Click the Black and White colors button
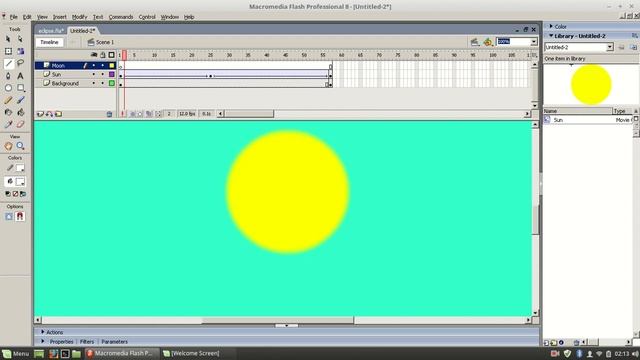The image size is (640, 360). pyautogui.click(x=8, y=194)
